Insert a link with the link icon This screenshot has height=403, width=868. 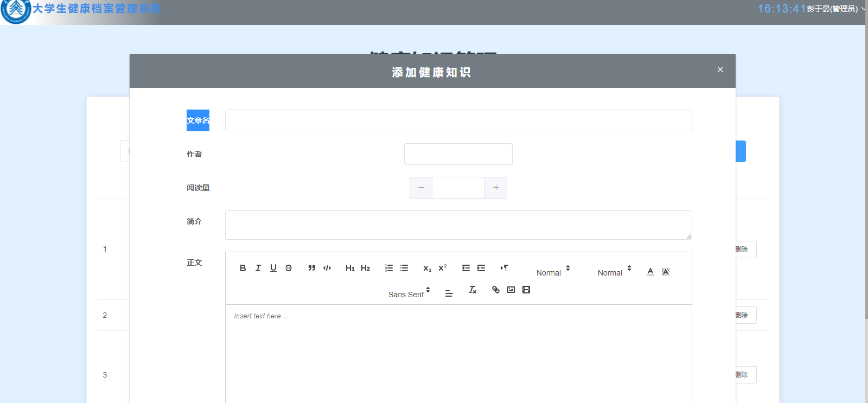coord(495,290)
